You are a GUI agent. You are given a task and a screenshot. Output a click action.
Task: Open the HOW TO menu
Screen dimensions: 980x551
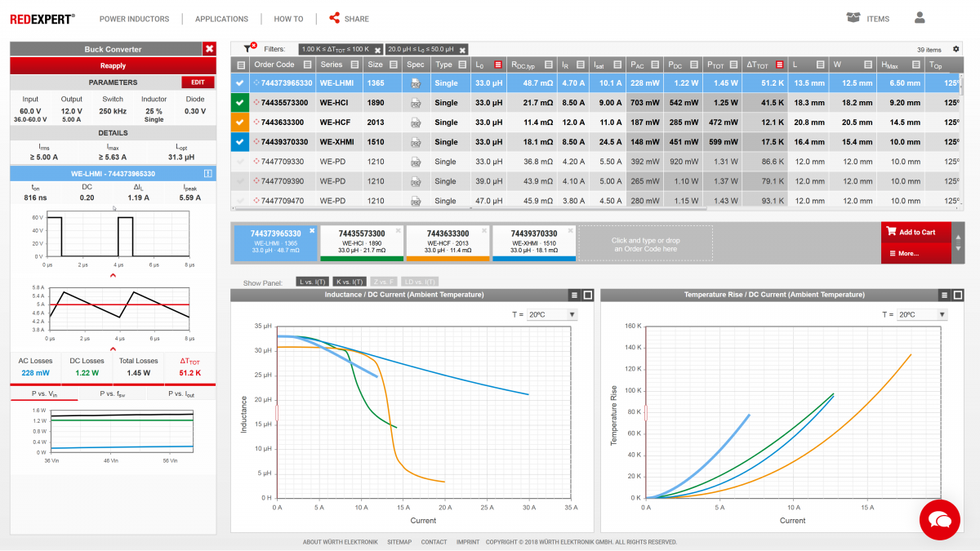288,19
